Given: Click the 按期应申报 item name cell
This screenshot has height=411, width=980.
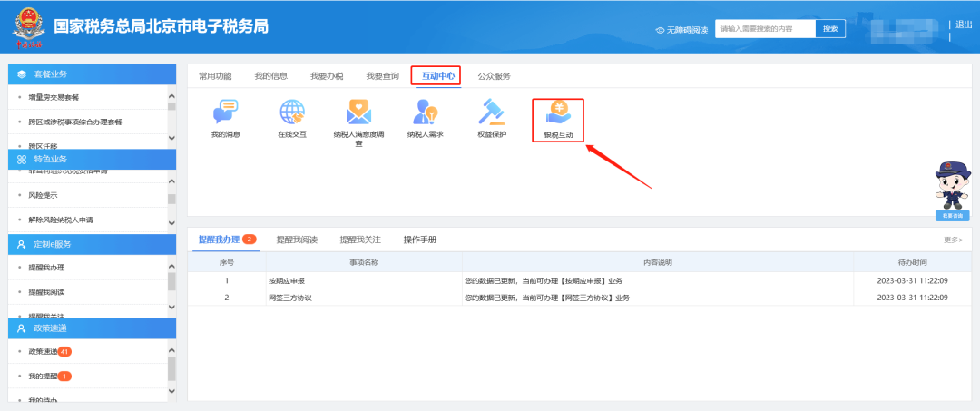Looking at the screenshot, I should click(364, 280).
